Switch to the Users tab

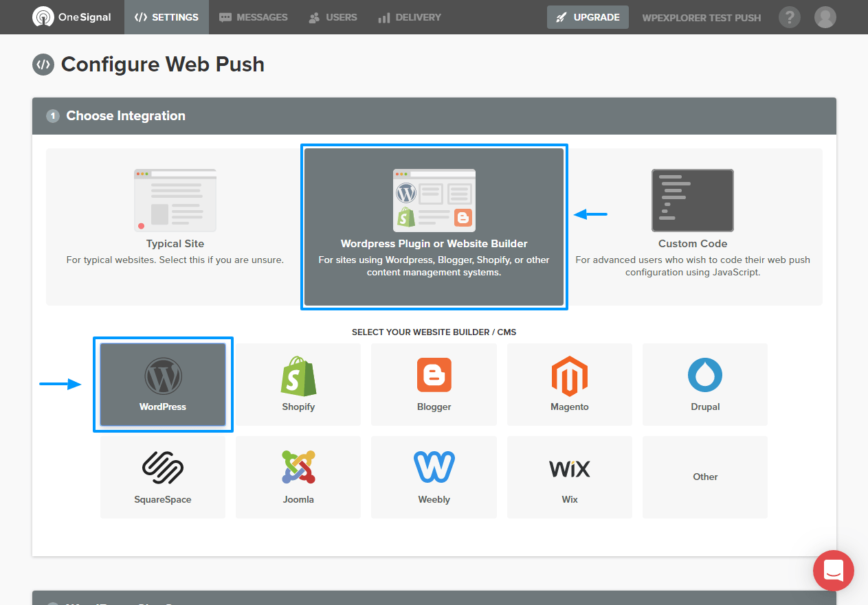coord(333,17)
